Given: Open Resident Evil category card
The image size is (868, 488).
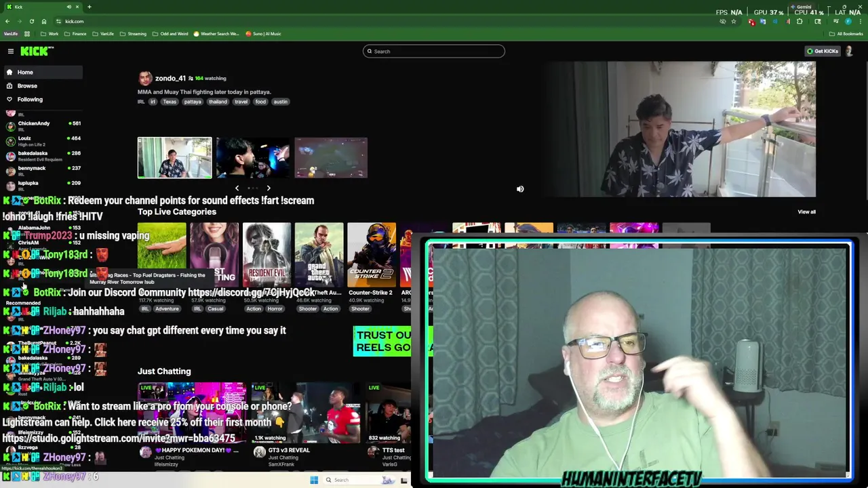Looking at the screenshot, I should pos(267,256).
